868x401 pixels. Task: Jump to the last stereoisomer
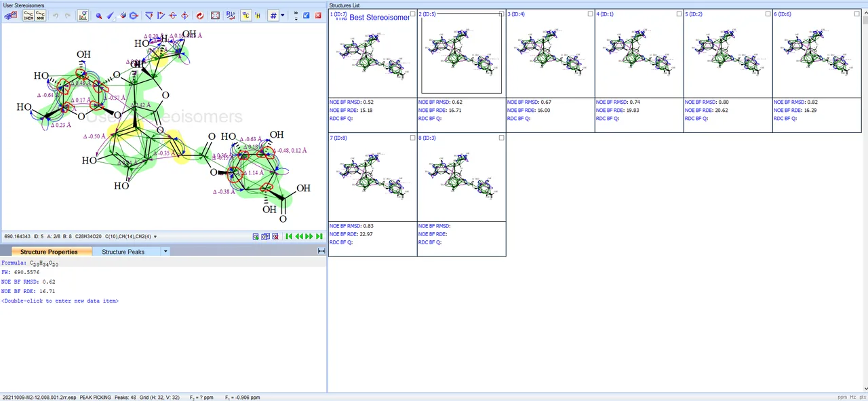pyautogui.click(x=319, y=236)
